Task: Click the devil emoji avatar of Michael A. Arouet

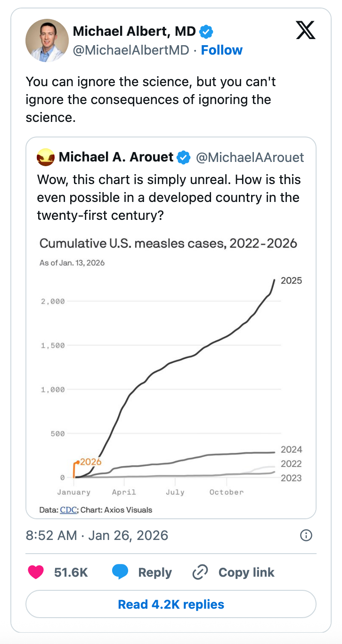Action: click(45, 158)
